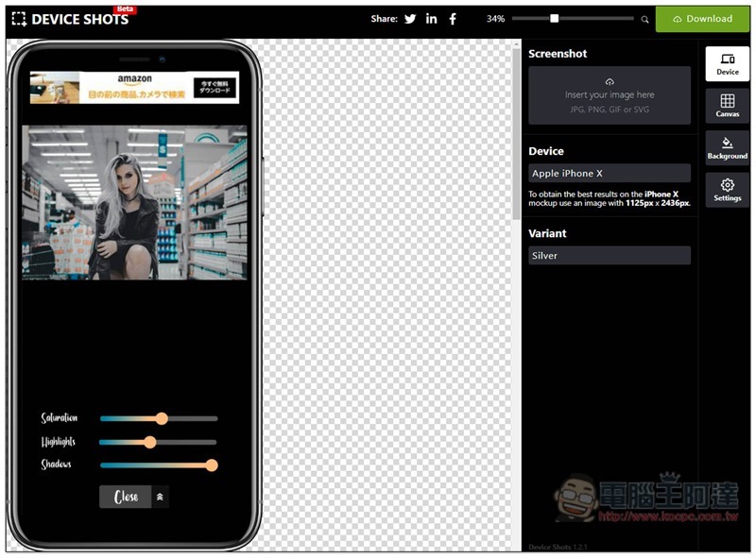Open the Background fill panel
The width and height of the screenshot is (756, 558).
pos(727,147)
